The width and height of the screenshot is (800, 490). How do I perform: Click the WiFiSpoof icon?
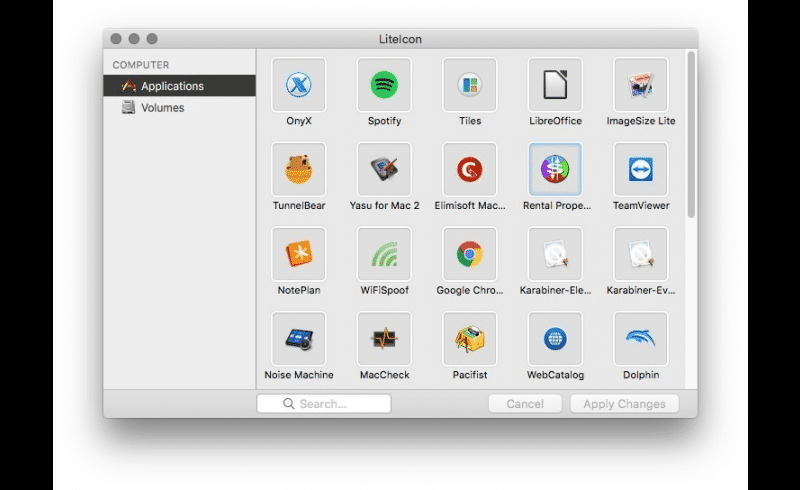click(384, 254)
